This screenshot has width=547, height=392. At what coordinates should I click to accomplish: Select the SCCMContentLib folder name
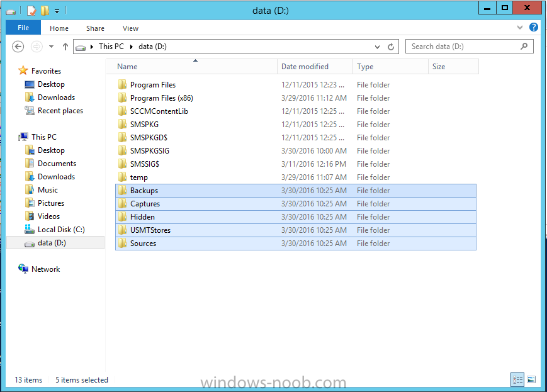[x=159, y=111]
